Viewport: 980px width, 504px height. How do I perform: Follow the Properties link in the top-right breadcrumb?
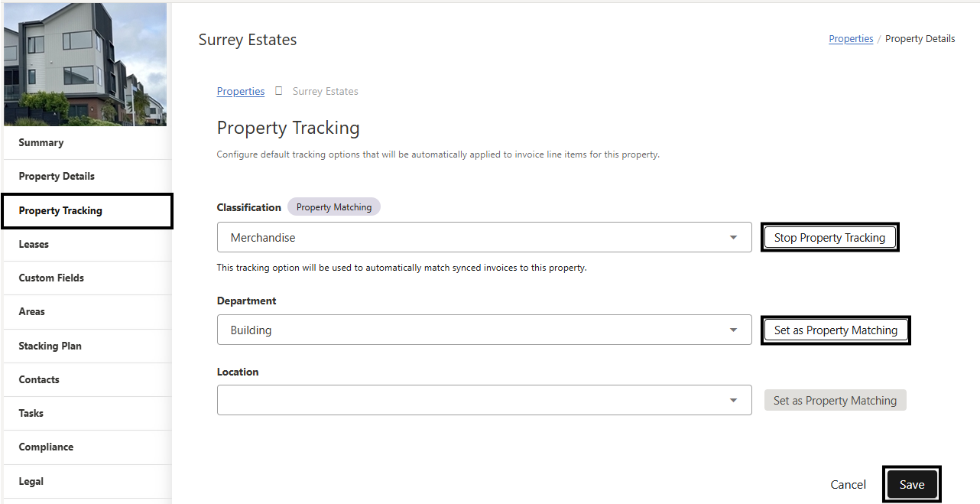point(851,39)
